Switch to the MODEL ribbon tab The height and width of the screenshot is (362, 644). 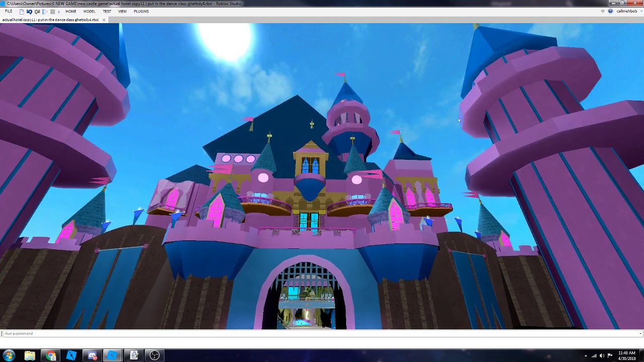click(89, 11)
